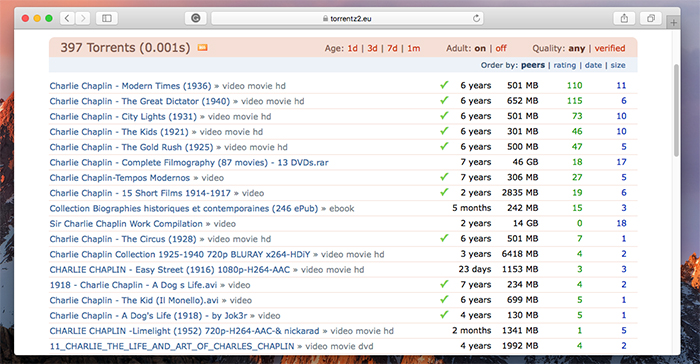Click verified checkmark on 1918 A Dog s Life.avi row
The image size is (700, 364).
[x=444, y=284]
